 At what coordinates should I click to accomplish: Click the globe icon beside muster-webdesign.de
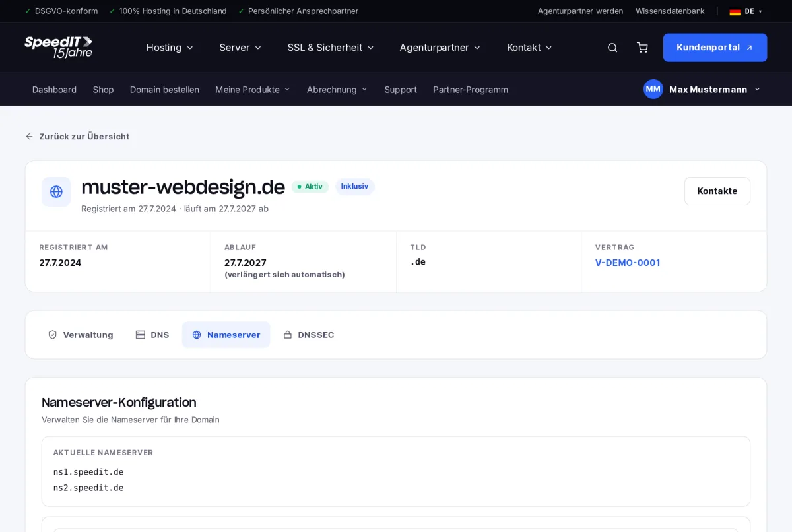(56, 191)
